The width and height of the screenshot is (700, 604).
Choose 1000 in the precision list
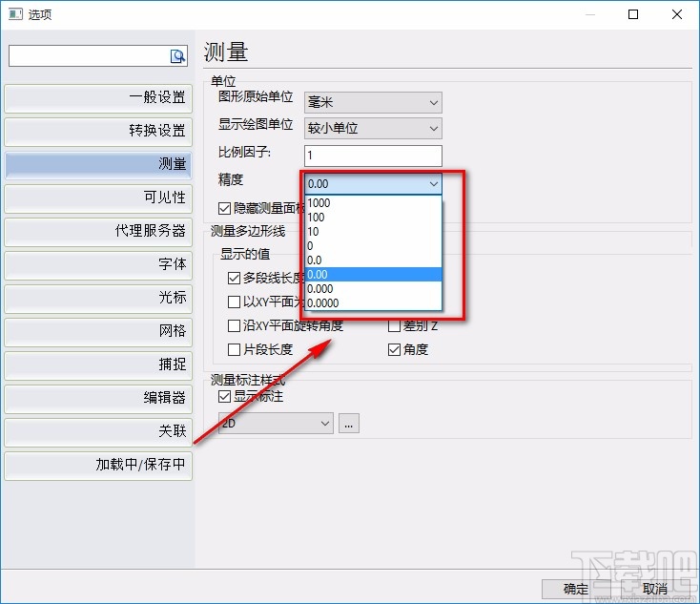coord(319,203)
